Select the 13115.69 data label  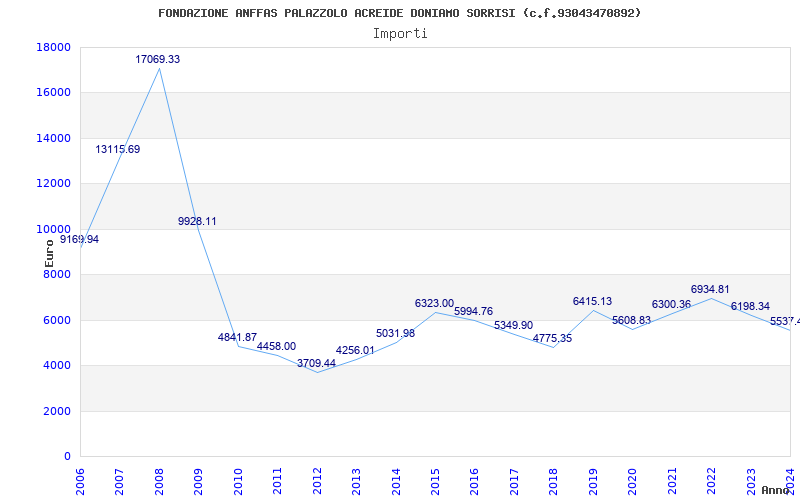click(x=117, y=149)
